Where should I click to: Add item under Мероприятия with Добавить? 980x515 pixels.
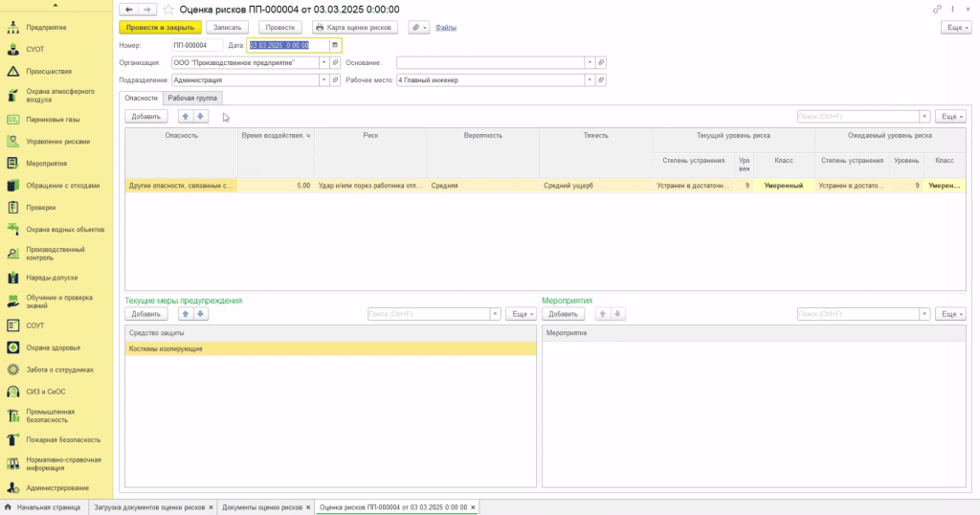coord(563,314)
